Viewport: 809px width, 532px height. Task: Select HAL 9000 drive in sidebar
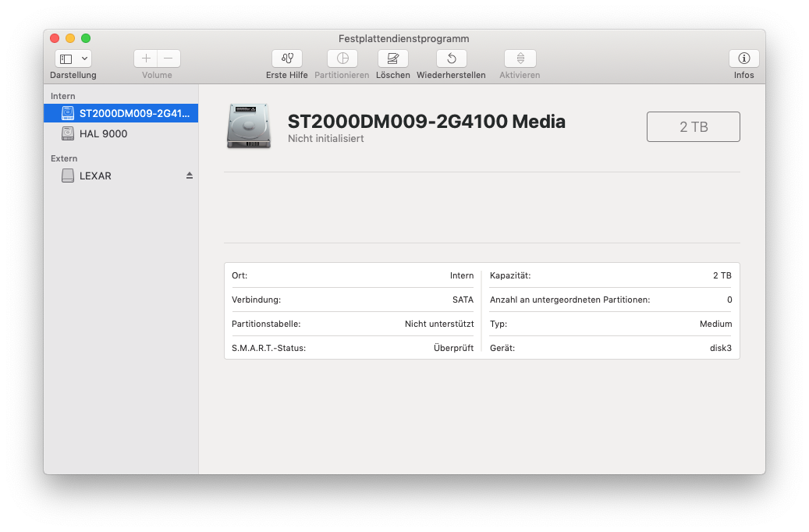(103, 134)
